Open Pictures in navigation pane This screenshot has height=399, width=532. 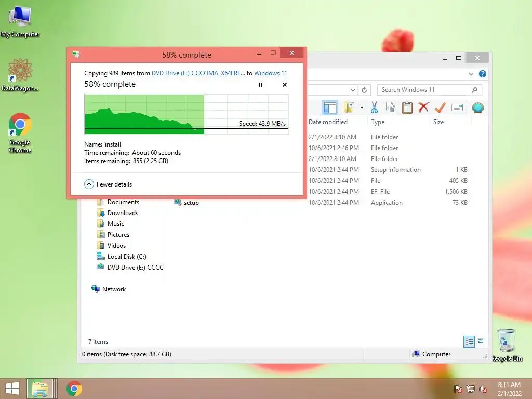pos(113,234)
